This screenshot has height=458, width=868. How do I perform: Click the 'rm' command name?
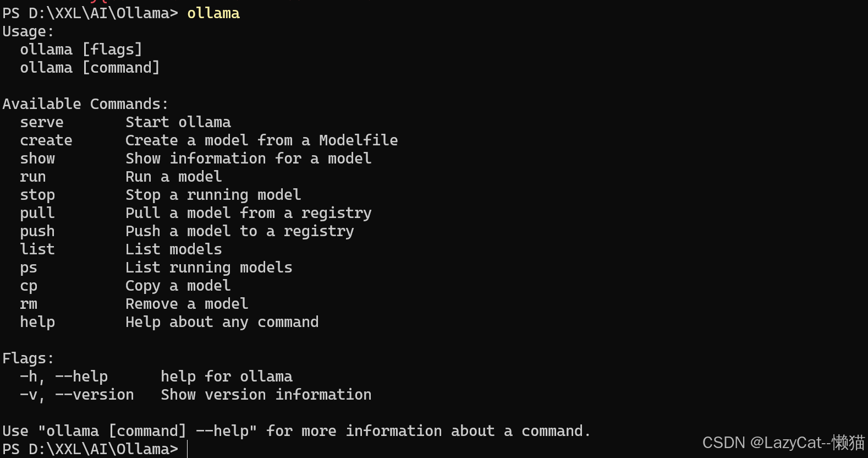29,304
